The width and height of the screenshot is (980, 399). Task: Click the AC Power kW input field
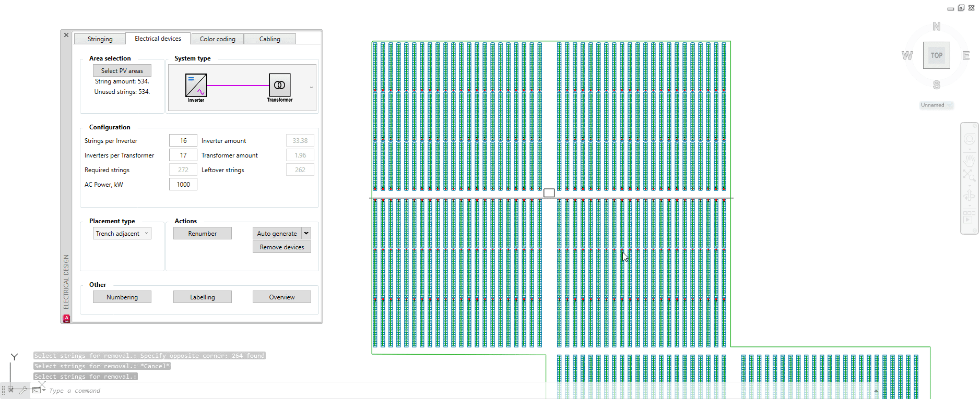click(183, 185)
